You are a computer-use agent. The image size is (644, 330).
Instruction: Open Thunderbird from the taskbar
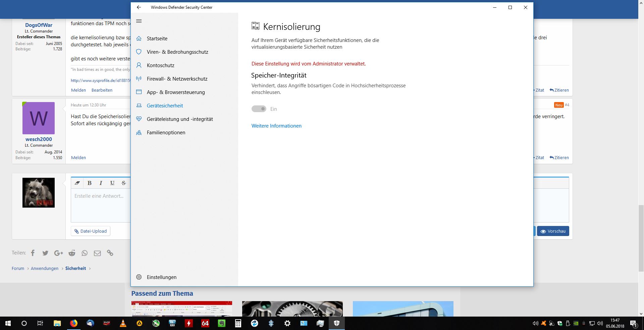[x=90, y=323]
